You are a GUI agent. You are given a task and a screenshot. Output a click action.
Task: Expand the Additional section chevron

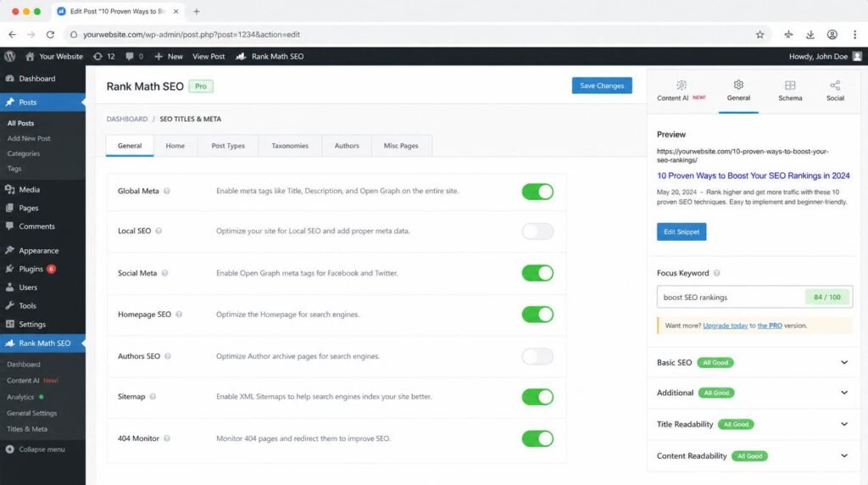844,393
